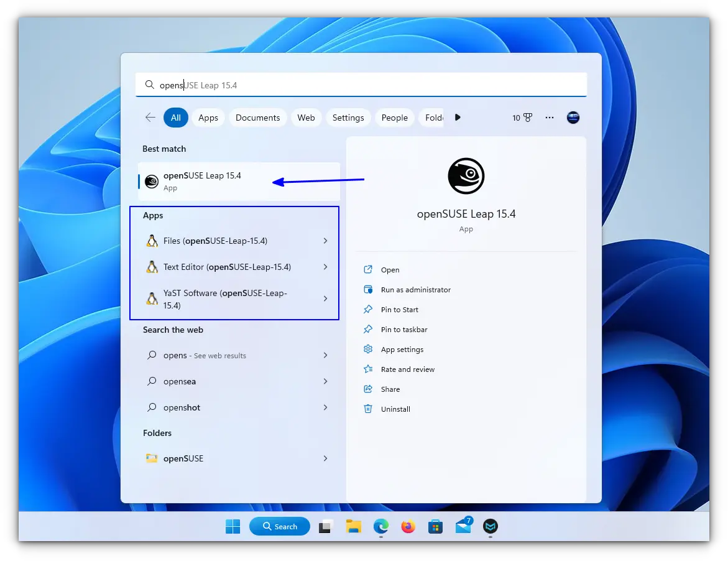Open the Malwarebytes icon on the taskbar
The width and height of the screenshot is (728, 561).
coord(491,526)
